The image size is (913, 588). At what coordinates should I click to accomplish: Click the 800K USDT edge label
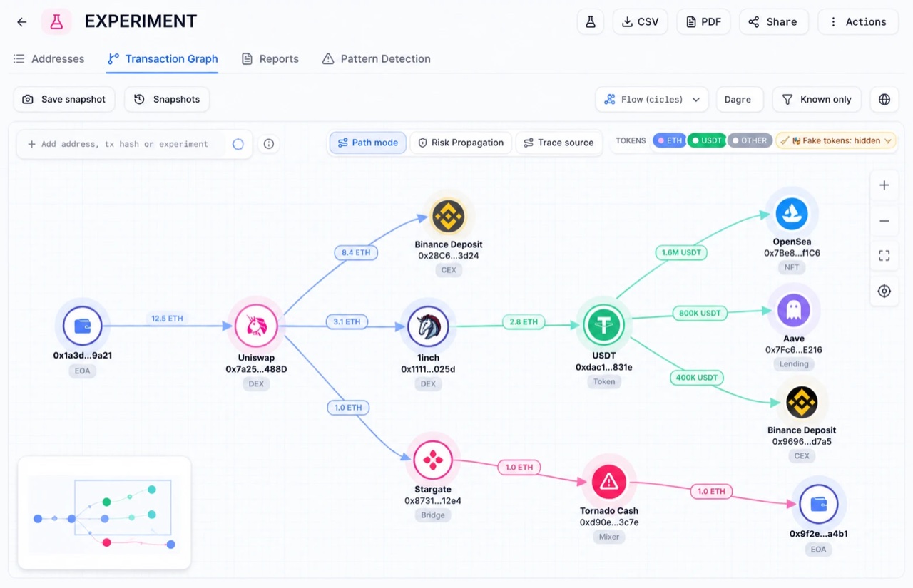(699, 314)
